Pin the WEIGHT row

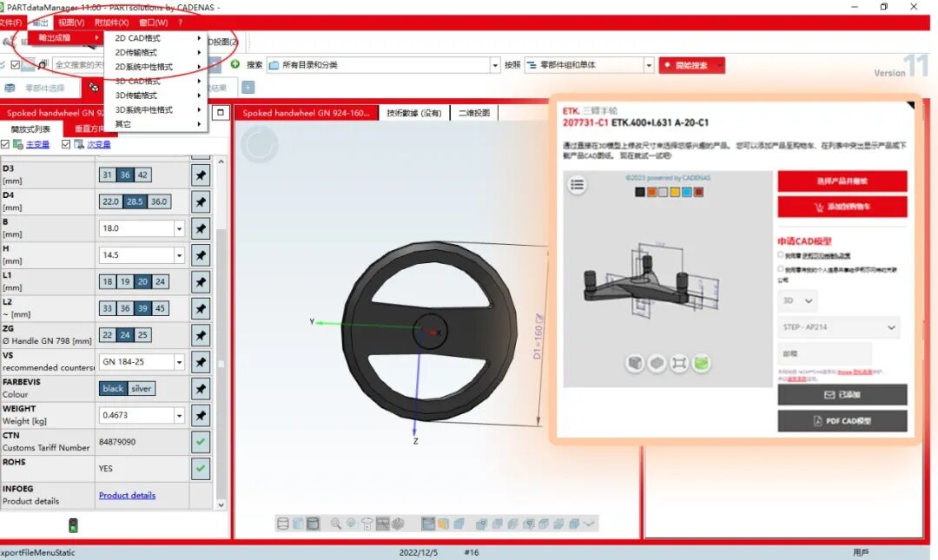coord(201,415)
